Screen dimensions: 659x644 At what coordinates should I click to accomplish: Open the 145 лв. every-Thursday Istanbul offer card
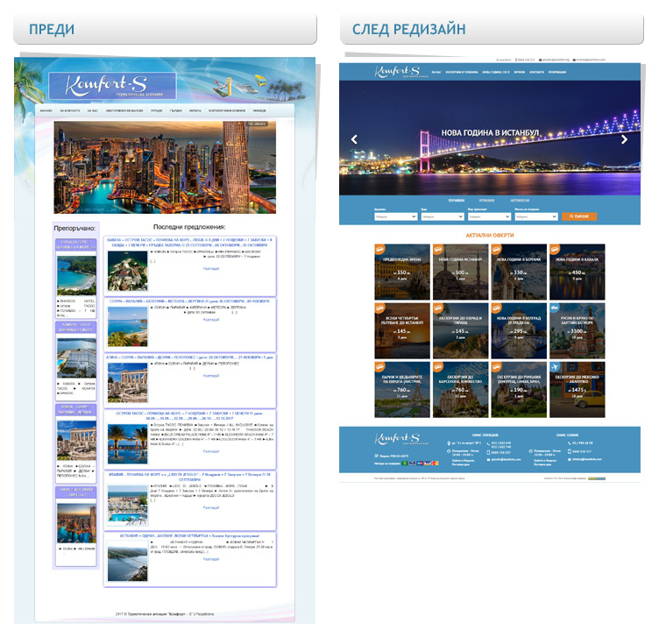402,330
